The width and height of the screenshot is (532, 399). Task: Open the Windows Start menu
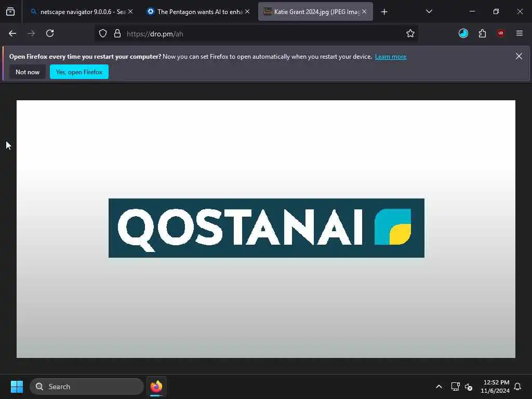pos(17,387)
